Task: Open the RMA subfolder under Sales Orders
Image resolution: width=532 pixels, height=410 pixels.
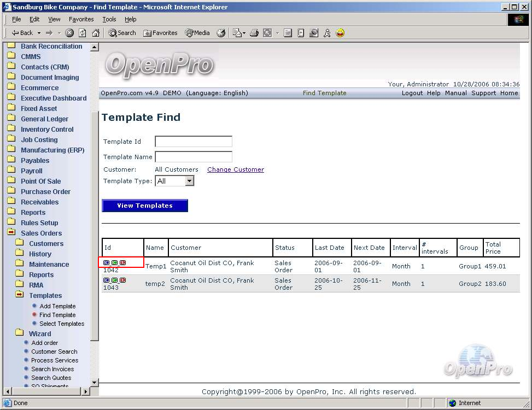Action: 36,285
